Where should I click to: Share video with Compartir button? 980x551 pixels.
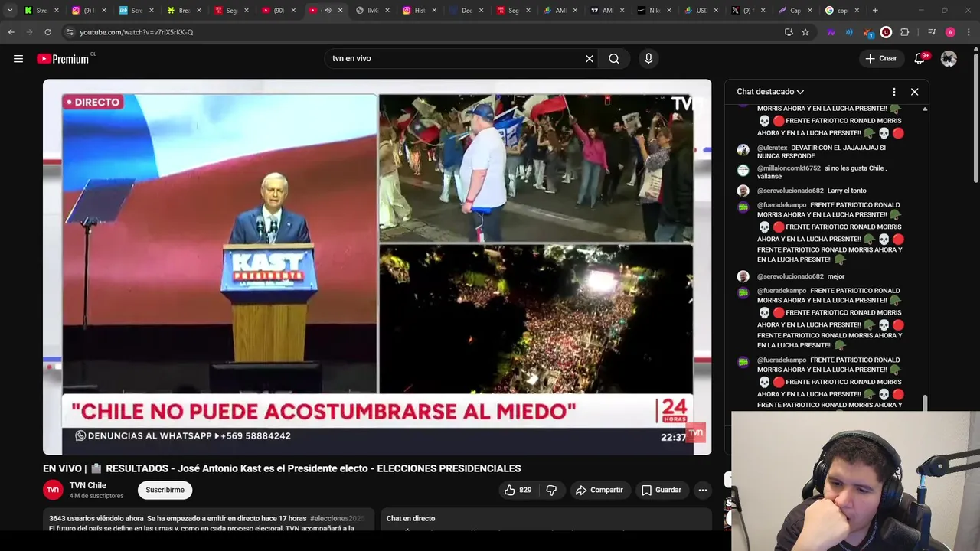pos(599,490)
